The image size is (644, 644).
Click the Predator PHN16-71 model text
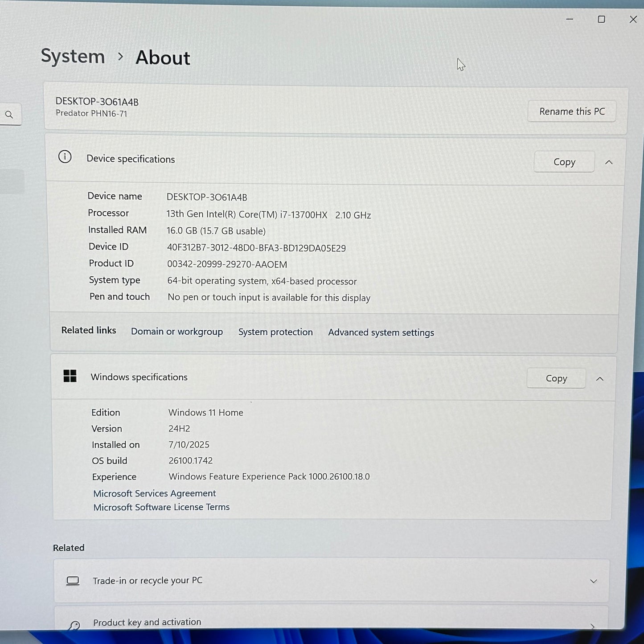91,114
